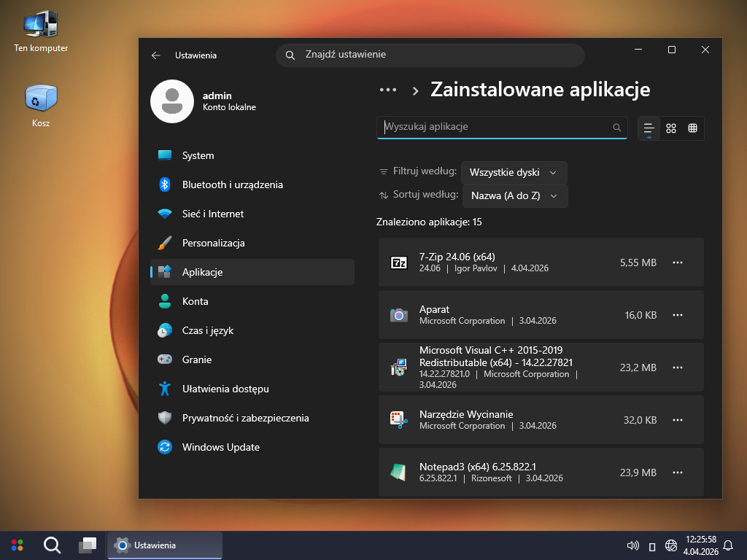Open more options for Aparat app
This screenshot has height=560, width=747.
coord(677,315)
